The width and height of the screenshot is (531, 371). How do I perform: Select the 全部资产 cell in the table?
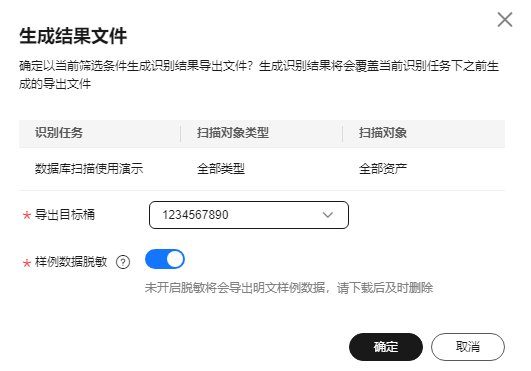click(x=383, y=168)
